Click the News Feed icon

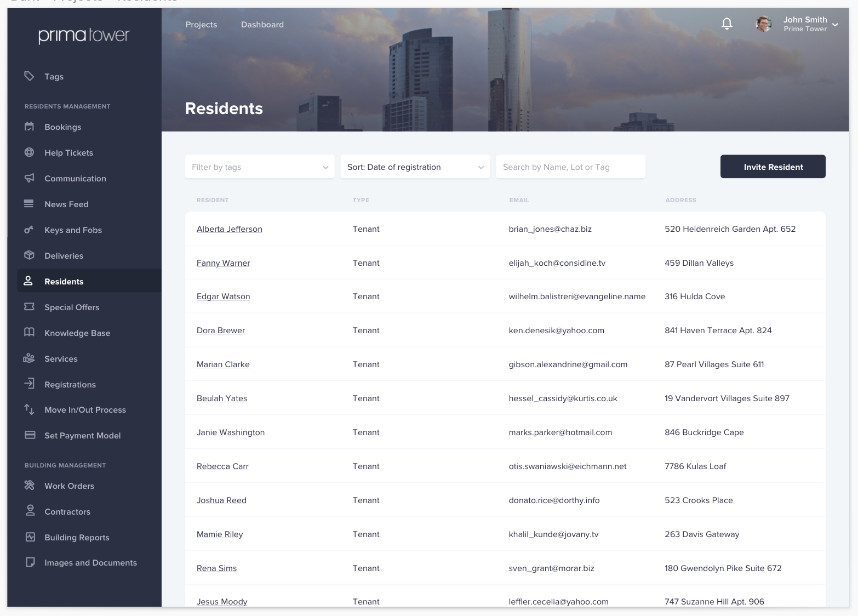tap(29, 204)
